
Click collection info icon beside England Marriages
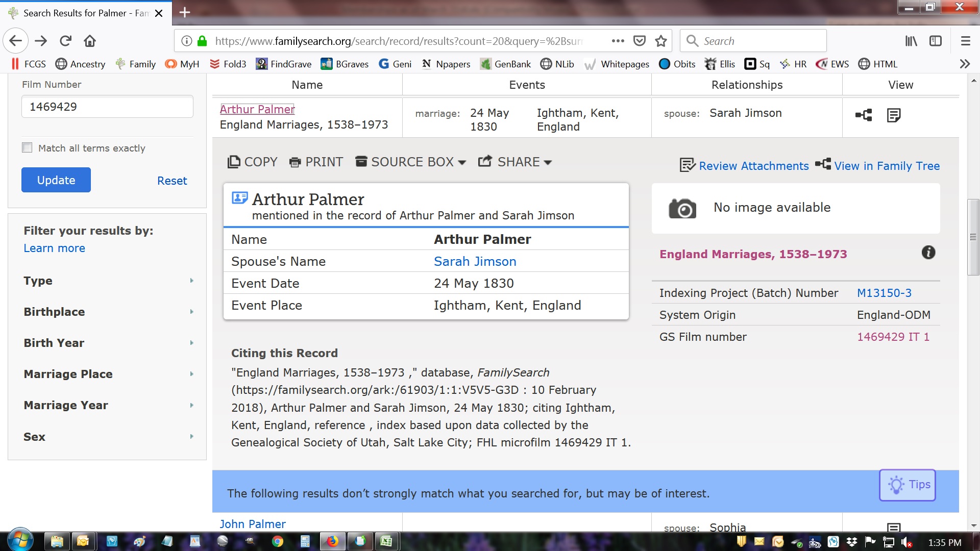click(x=928, y=253)
